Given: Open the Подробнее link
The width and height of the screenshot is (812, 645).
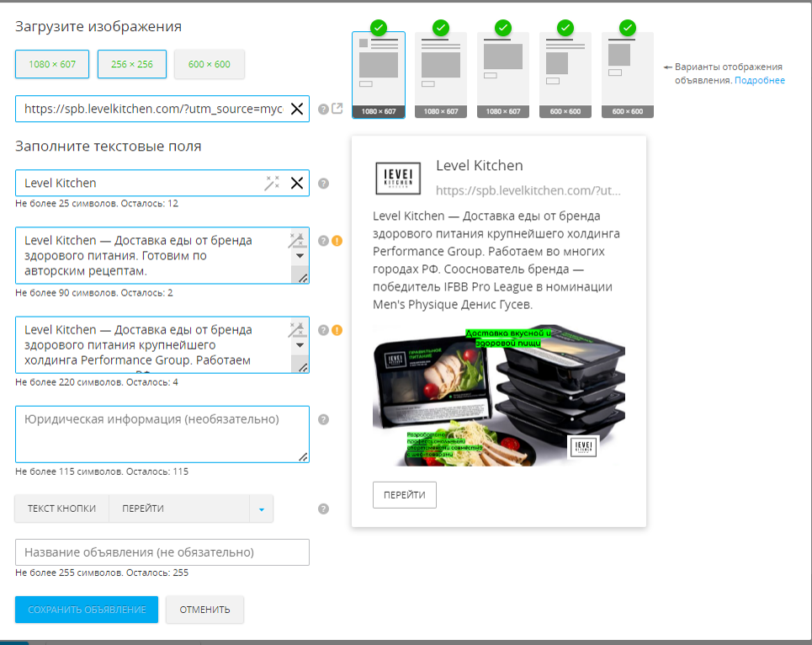Looking at the screenshot, I should (x=760, y=80).
